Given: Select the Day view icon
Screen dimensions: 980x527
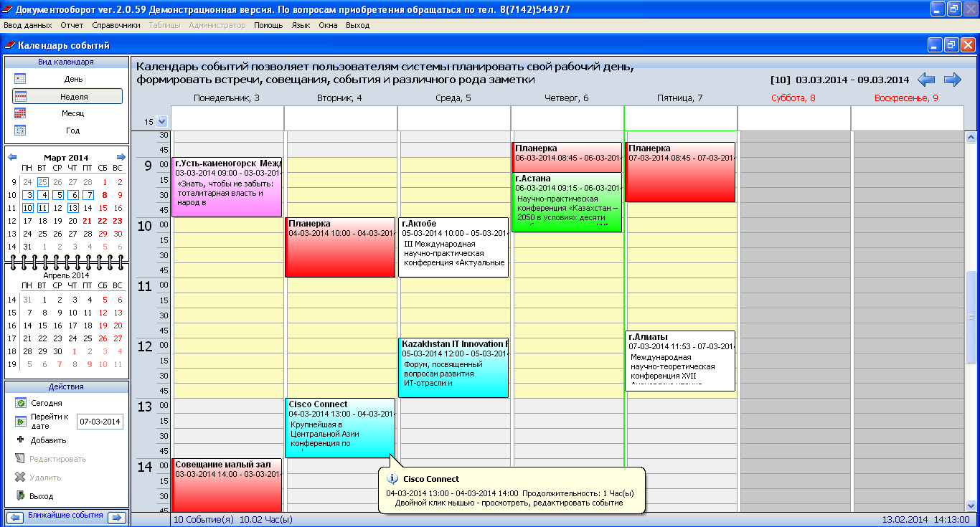Looking at the screenshot, I should 20,79.
